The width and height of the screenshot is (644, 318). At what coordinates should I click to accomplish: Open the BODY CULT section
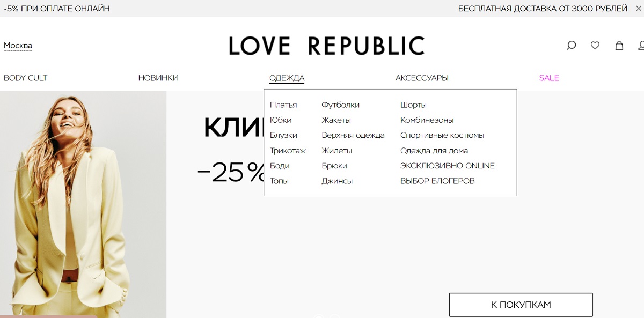[26, 78]
